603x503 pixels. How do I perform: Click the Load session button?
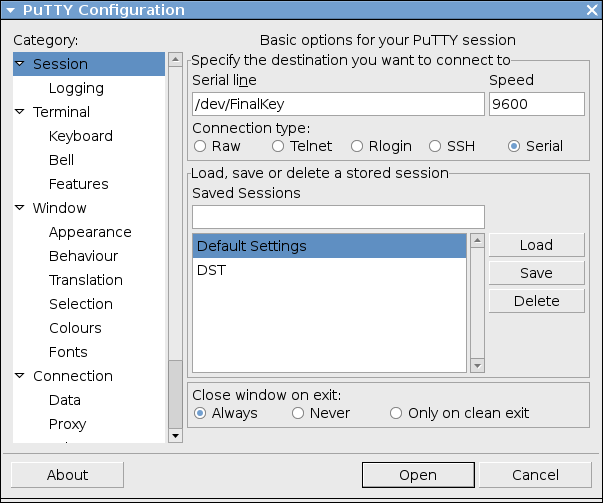(x=536, y=245)
